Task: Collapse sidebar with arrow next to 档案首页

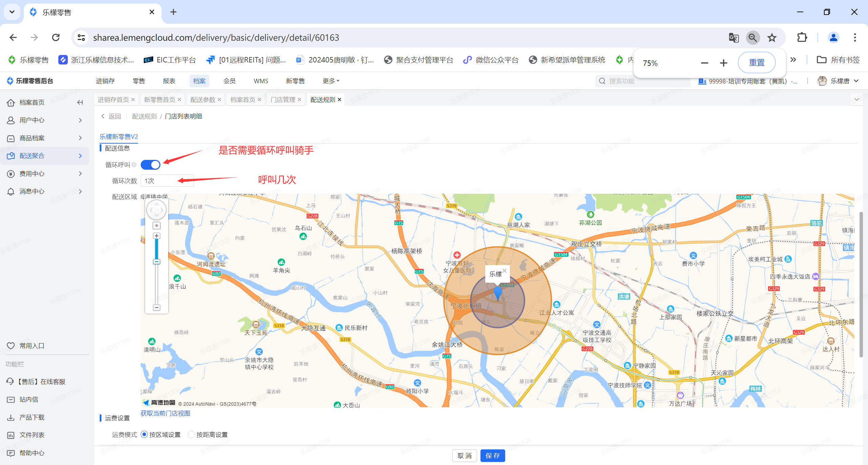Action: [80, 103]
